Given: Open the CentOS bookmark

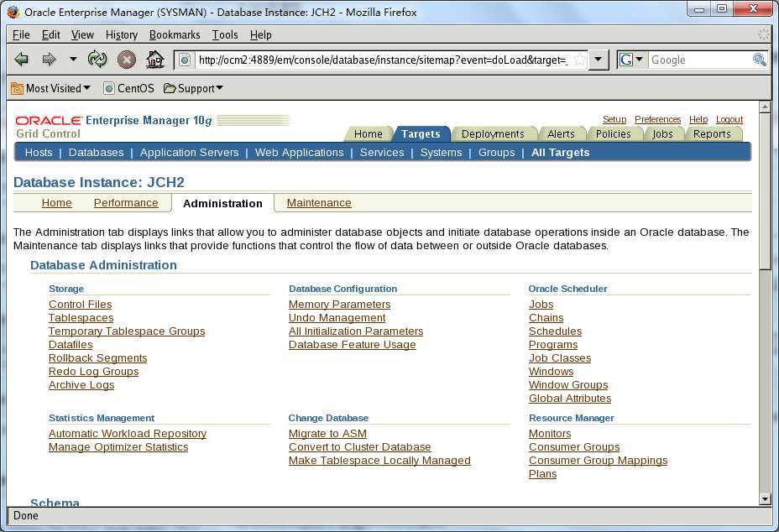Looking at the screenshot, I should point(128,88).
